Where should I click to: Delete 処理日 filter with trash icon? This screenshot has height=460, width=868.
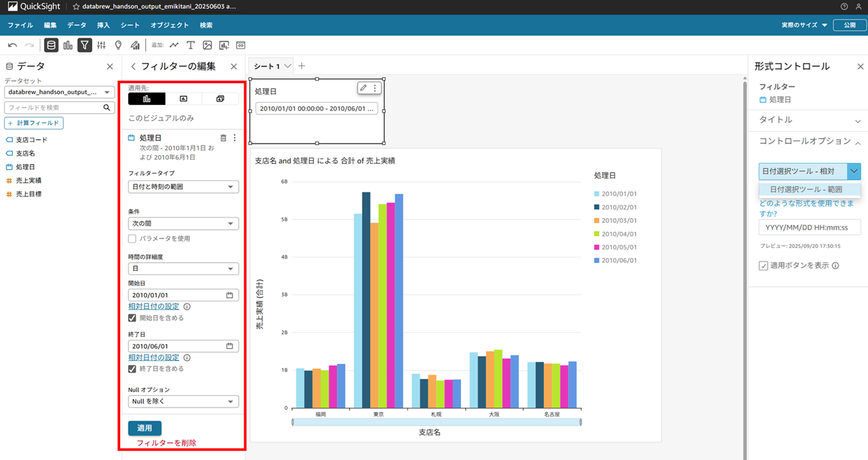224,138
